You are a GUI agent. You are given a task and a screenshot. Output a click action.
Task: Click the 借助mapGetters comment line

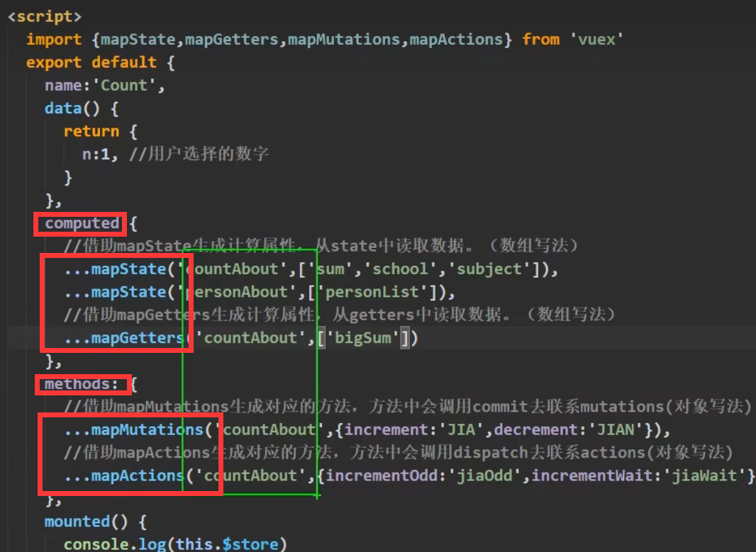340,315
